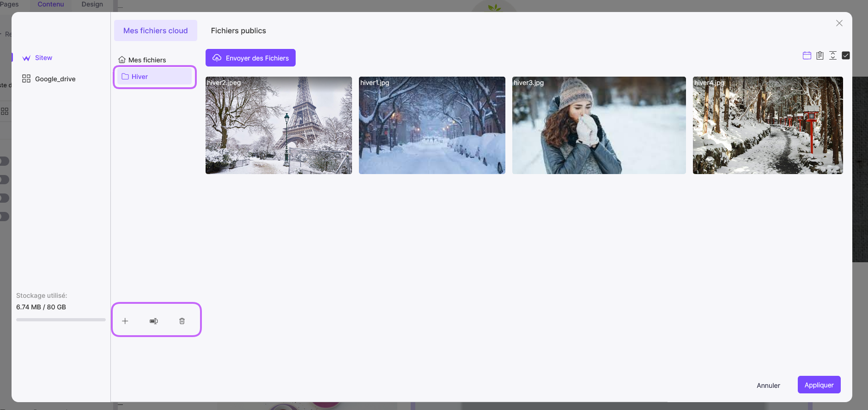
Task: Pick the hiver1.jpg snowy street image
Action: pos(432,125)
